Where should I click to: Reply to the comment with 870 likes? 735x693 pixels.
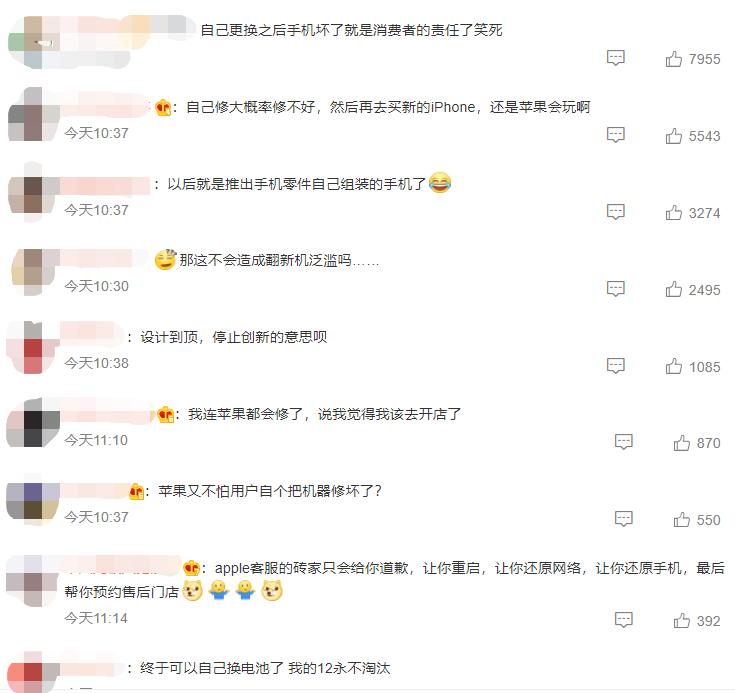point(623,442)
